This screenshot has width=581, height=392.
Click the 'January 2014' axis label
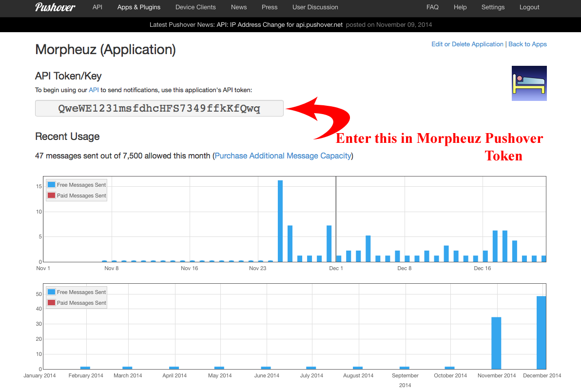click(39, 376)
